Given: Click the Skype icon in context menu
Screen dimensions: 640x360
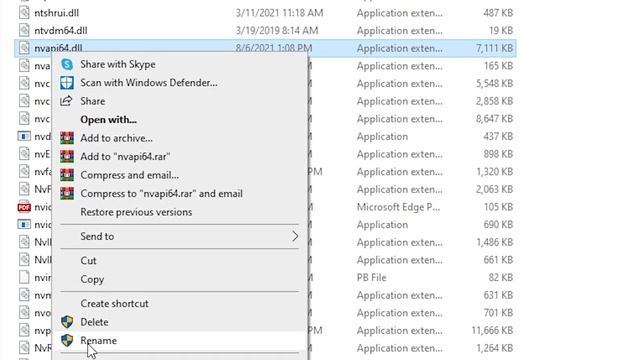Looking at the screenshot, I should (67, 64).
